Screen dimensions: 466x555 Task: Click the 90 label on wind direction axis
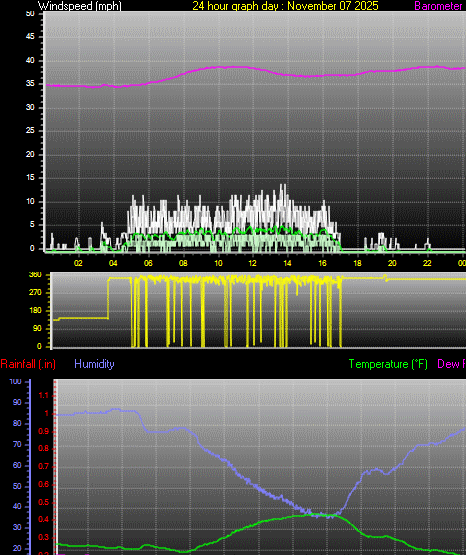[37, 328]
